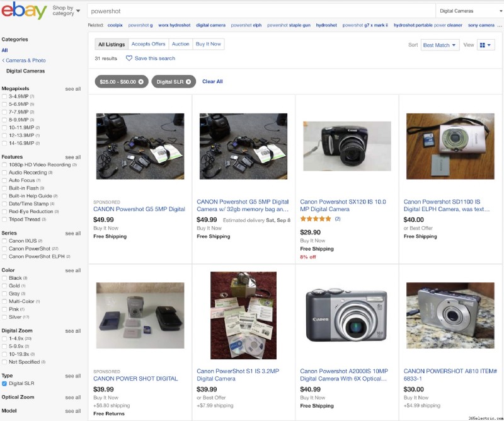The height and width of the screenshot is (421, 504).
Task: Select the Buy It Now tab
Action: tap(209, 44)
